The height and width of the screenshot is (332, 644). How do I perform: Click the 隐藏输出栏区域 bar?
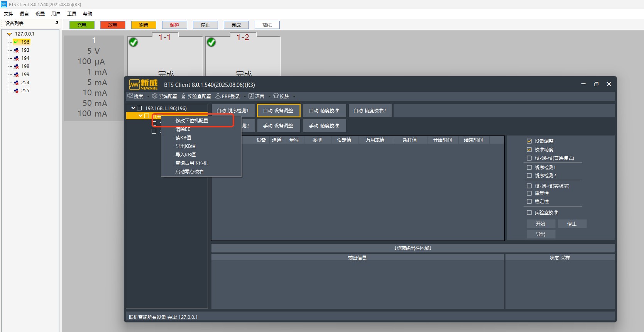413,248
